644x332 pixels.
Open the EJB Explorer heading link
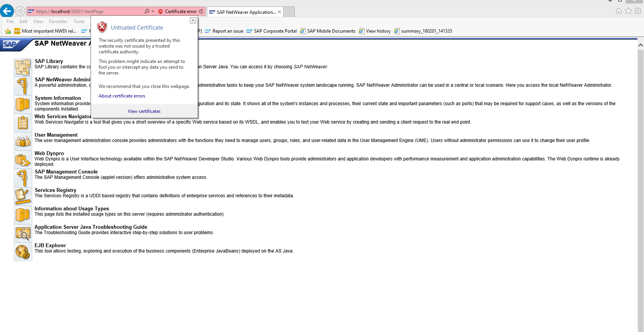pyautogui.click(x=50, y=245)
